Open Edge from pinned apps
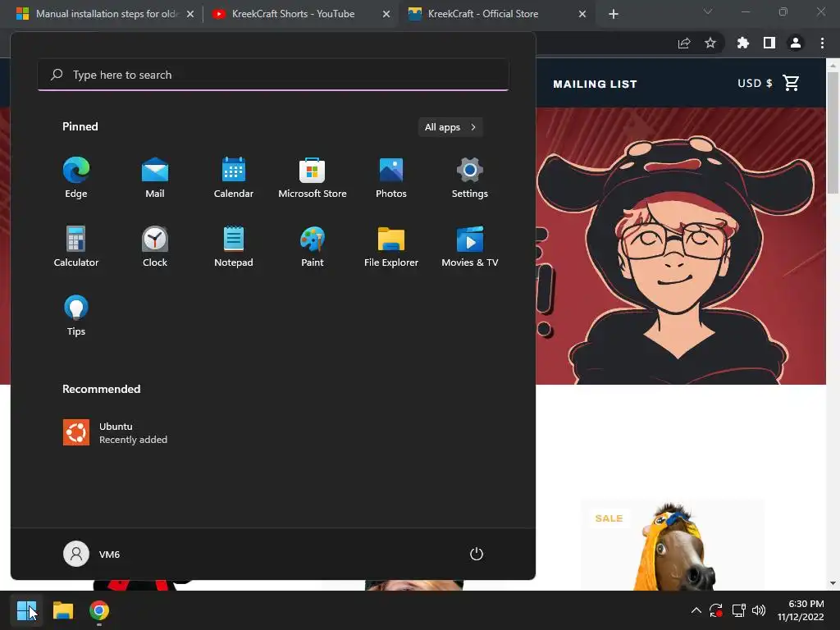The height and width of the screenshot is (630, 840). pyautogui.click(x=76, y=178)
